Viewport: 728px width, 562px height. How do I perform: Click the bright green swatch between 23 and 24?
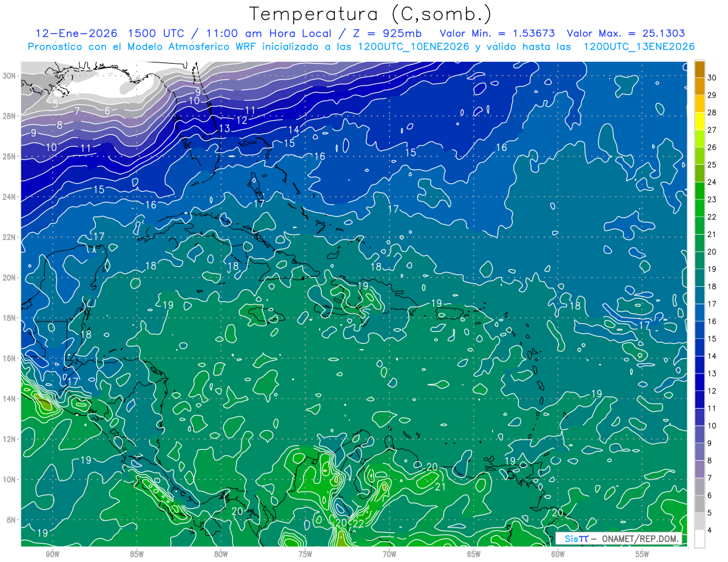[699, 192]
